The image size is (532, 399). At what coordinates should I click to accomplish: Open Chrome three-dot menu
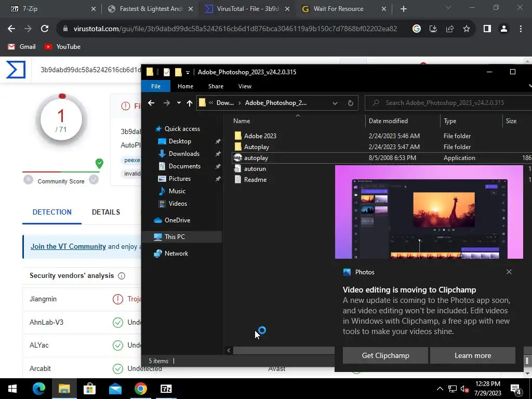click(521, 29)
